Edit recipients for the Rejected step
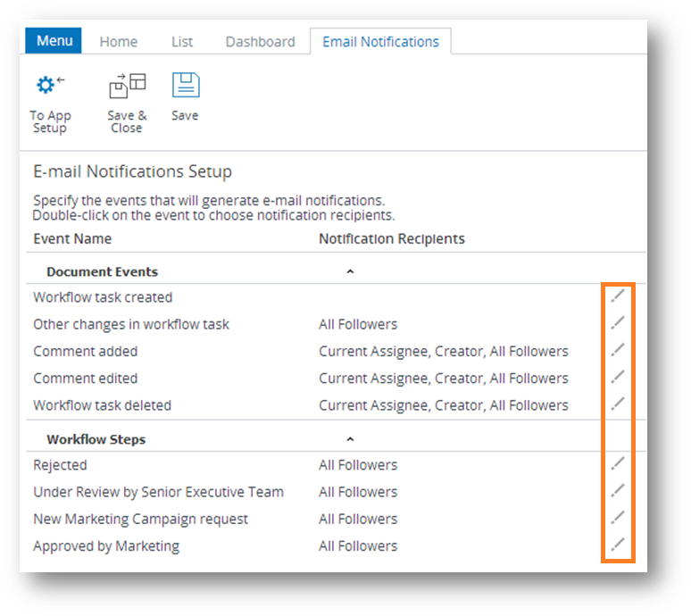Viewport: 691px width, 616px height. pyautogui.click(x=618, y=463)
